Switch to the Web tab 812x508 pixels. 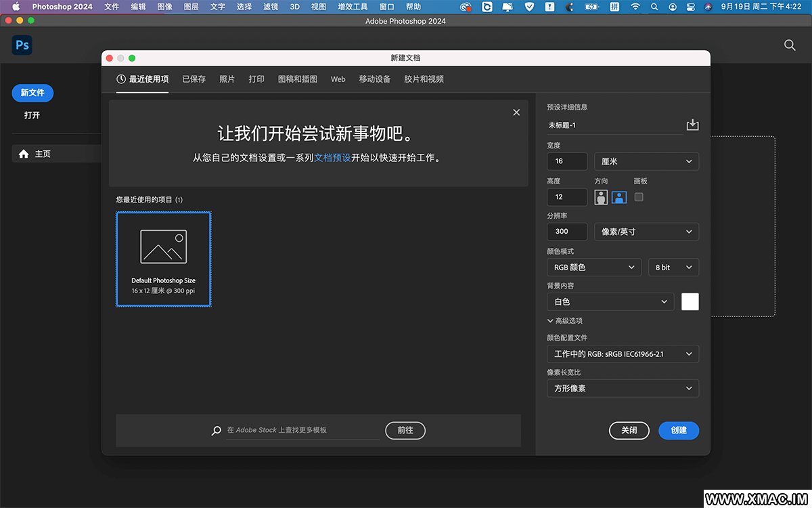(x=338, y=79)
